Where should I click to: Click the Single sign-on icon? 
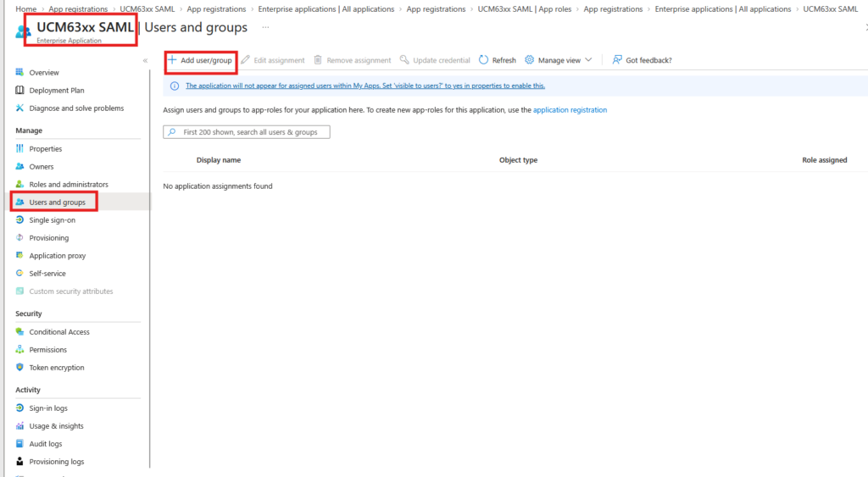pyautogui.click(x=20, y=219)
